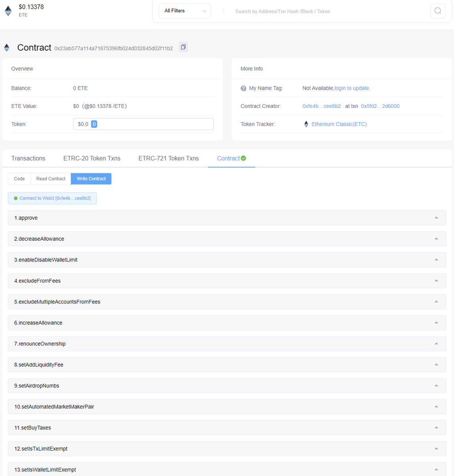Select the Write Contract sub-tab
The width and height of the screenshot is (454, 476).
[91, 179]
